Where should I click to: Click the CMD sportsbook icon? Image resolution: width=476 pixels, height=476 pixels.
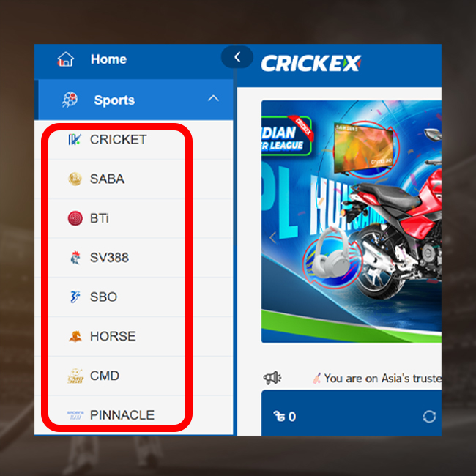75,376
